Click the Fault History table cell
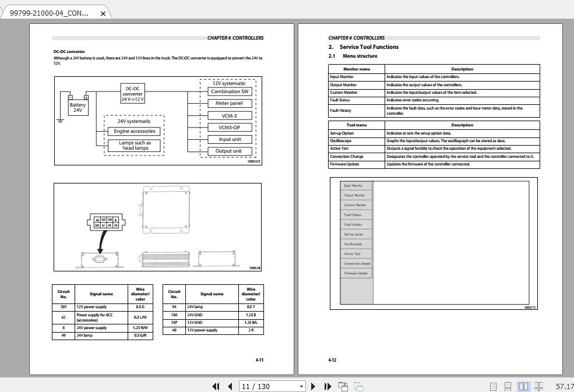 pos(357,111)
